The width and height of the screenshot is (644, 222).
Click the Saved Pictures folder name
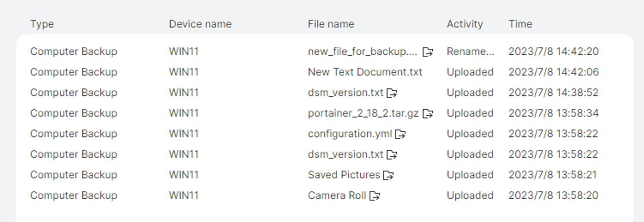point(344,175)
